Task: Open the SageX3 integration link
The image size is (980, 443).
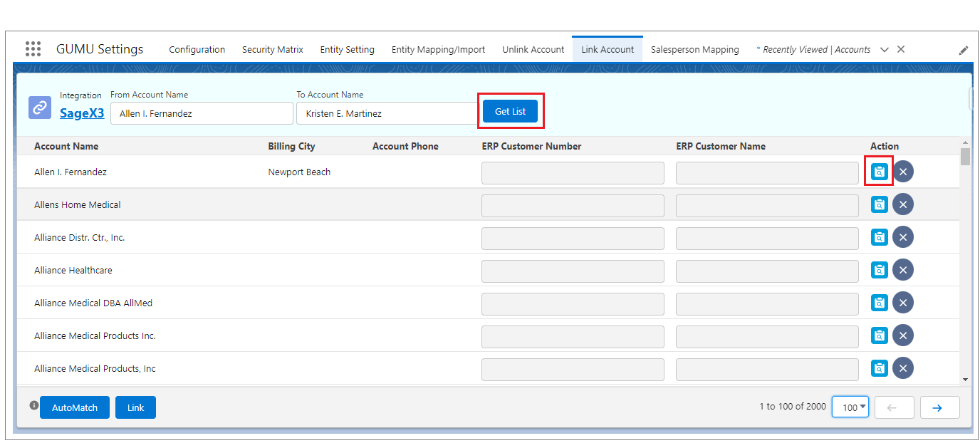Action: pos(82,113)
